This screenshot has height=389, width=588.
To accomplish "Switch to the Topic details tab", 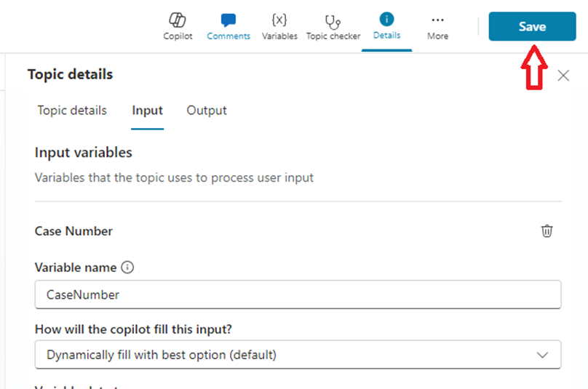I will (x=72, y=111).
